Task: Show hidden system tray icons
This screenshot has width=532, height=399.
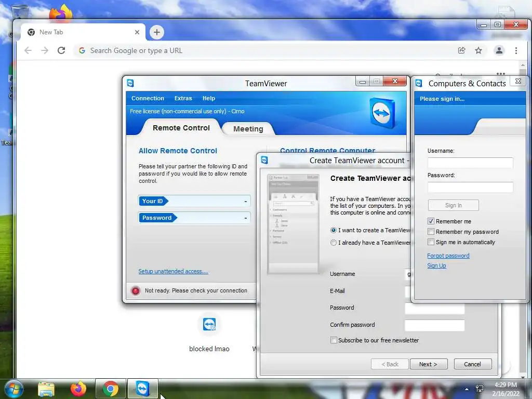Action: coord(467,389)
